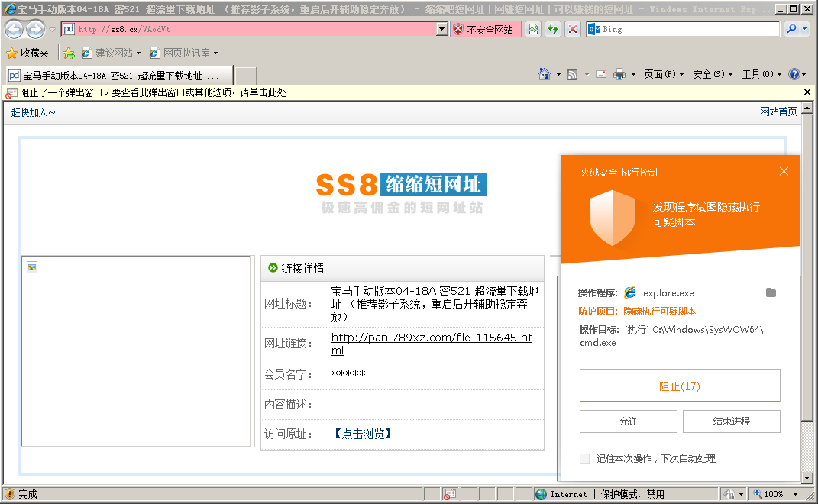The height and width of the screenshot is (504, 818).
Task: Open the 页面(P) menu
Action: (663, 74)
